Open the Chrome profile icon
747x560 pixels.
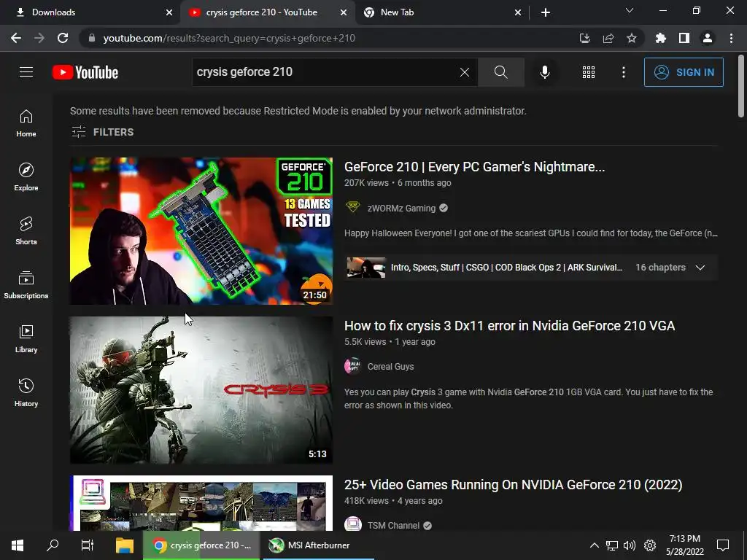tap(708, 38)
